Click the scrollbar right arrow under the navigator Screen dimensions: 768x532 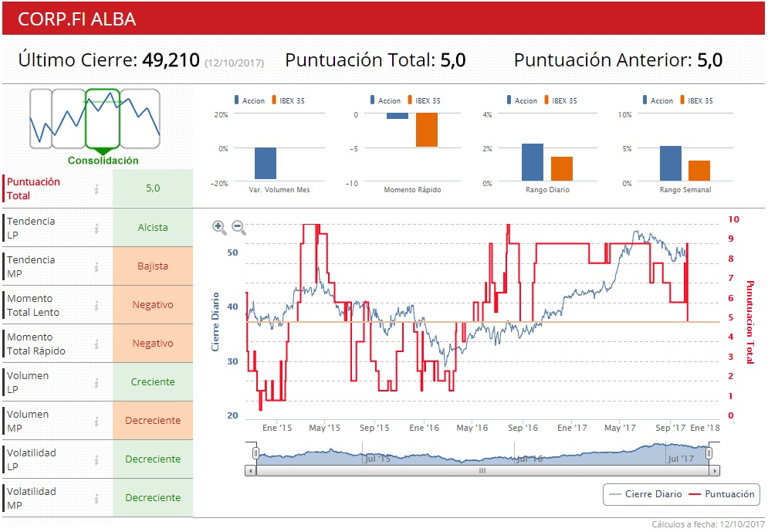click(x=715, y=470)
